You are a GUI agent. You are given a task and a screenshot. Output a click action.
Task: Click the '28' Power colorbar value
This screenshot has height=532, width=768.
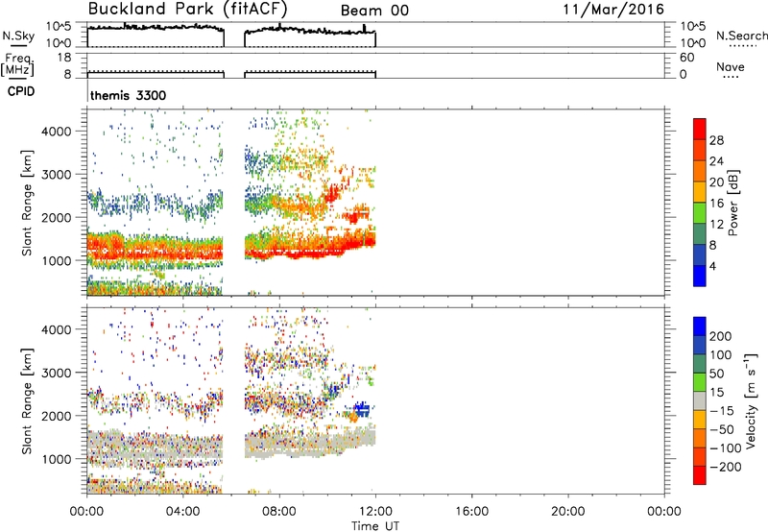716,140
